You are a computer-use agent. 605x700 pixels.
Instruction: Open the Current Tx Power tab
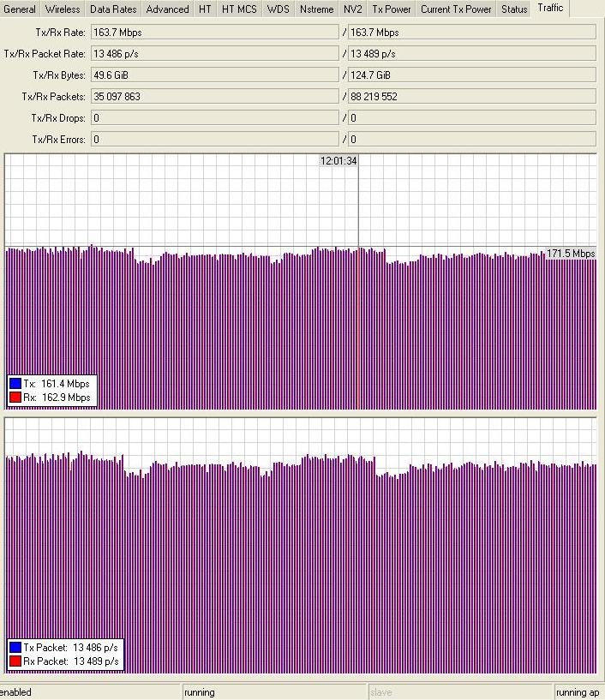pyautogui.click(x=456, y=9)
